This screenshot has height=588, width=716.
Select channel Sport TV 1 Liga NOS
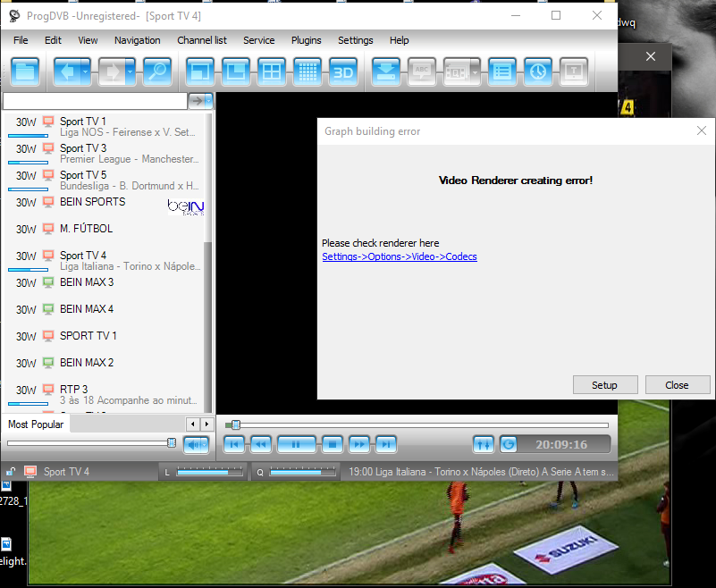coord(104,127)
